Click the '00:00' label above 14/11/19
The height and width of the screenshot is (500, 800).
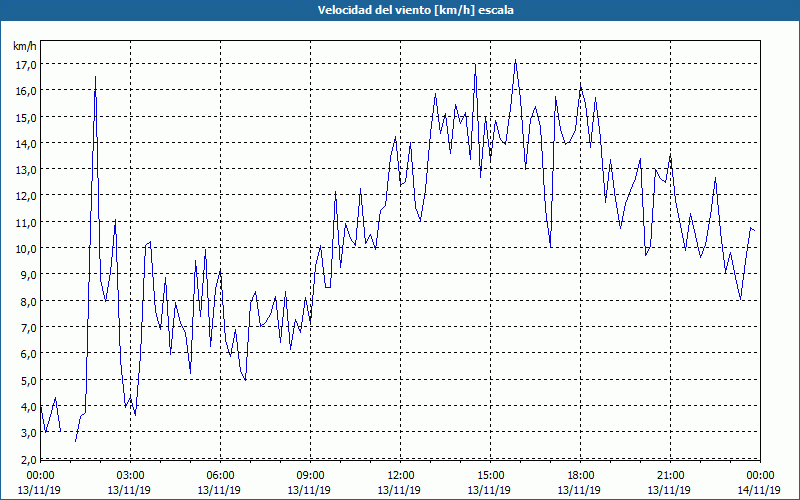tap(760, 476)
